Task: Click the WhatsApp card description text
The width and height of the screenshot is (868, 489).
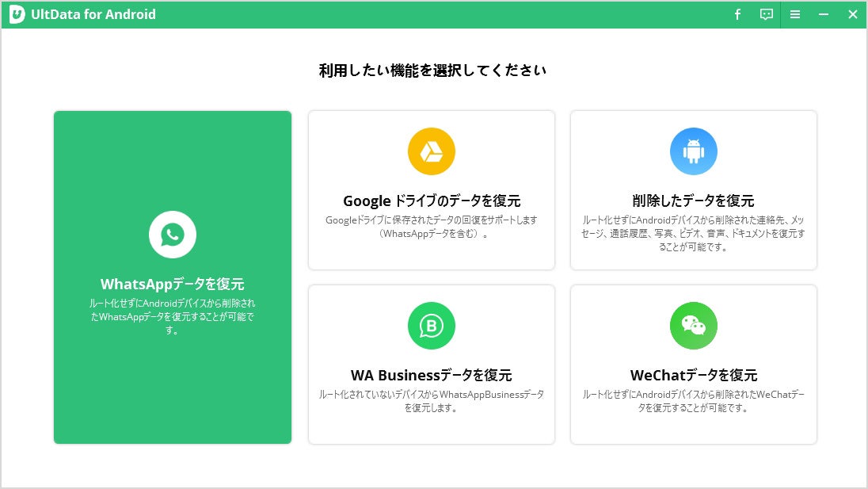Action: coord(172,316)
